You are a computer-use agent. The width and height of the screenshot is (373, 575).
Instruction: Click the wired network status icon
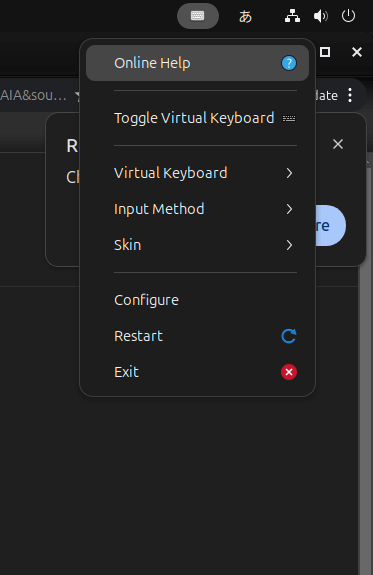292,16
